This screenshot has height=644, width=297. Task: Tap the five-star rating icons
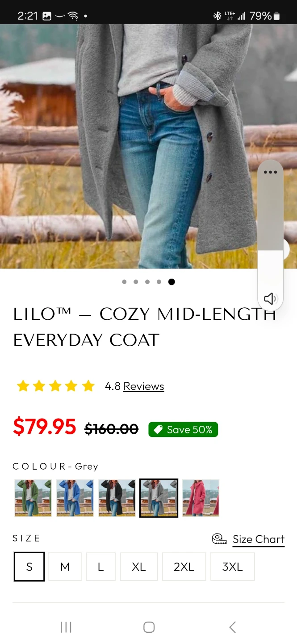pyautogui.click(x=56, y=386)
